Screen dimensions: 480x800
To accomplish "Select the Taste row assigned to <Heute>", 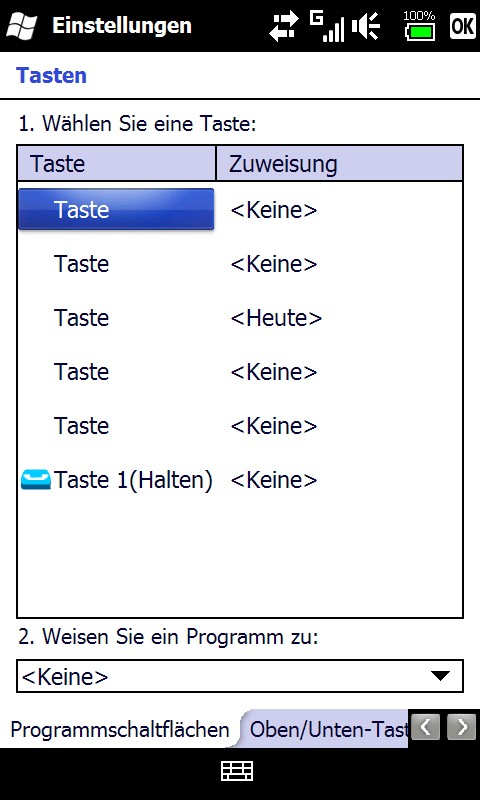I will 240,318.
